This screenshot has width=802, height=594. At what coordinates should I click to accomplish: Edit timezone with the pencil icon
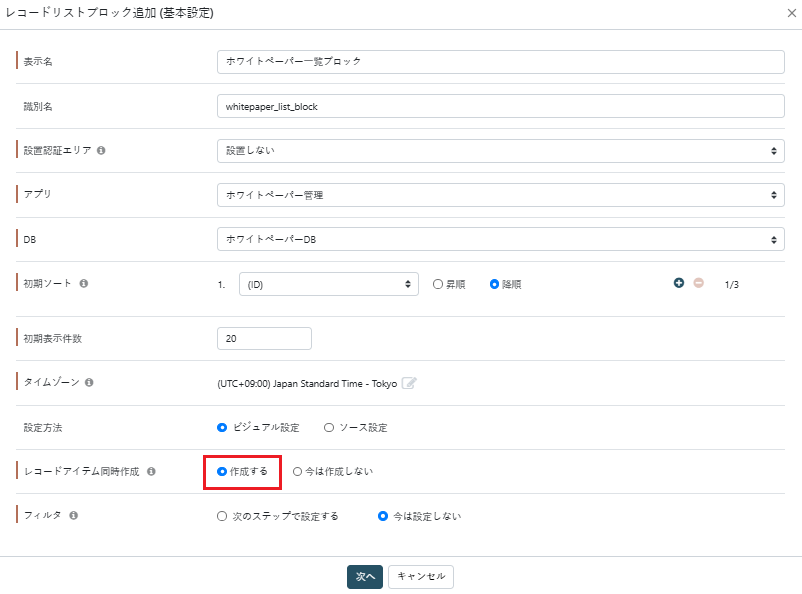pos(409,383)
